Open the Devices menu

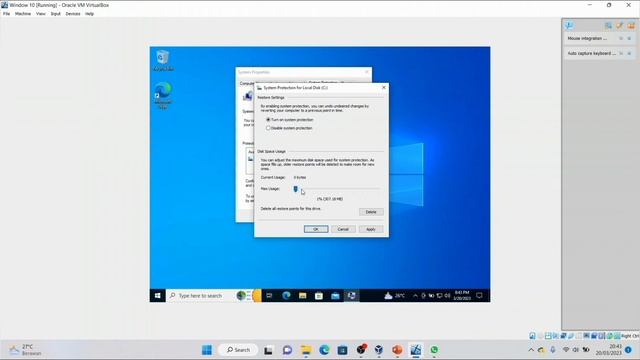73,13
